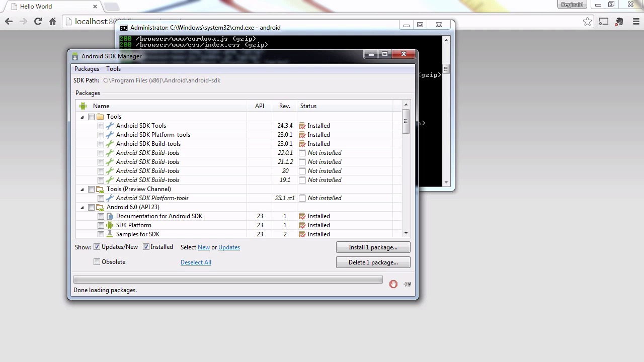
Task: Click the SDK Path text value
Action: point(162,80)
